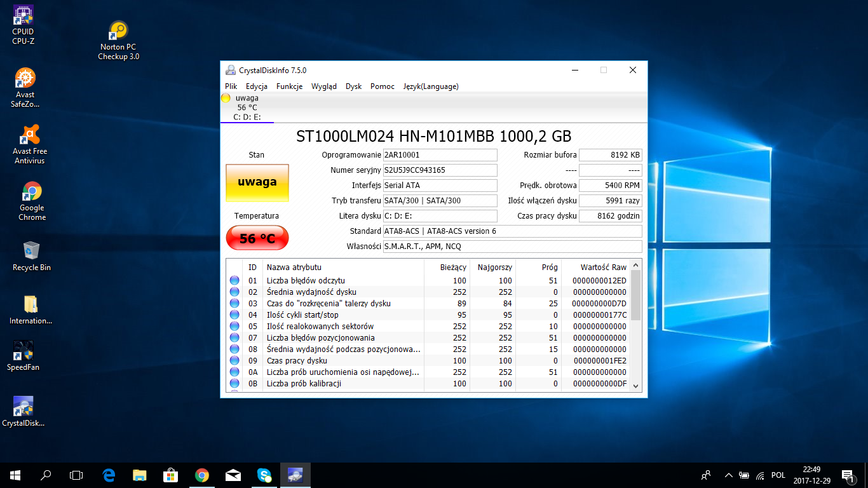The image size is (868, 488).
Task: Select the uwaga disk C: D: E: tab
Action: [247, 107]
